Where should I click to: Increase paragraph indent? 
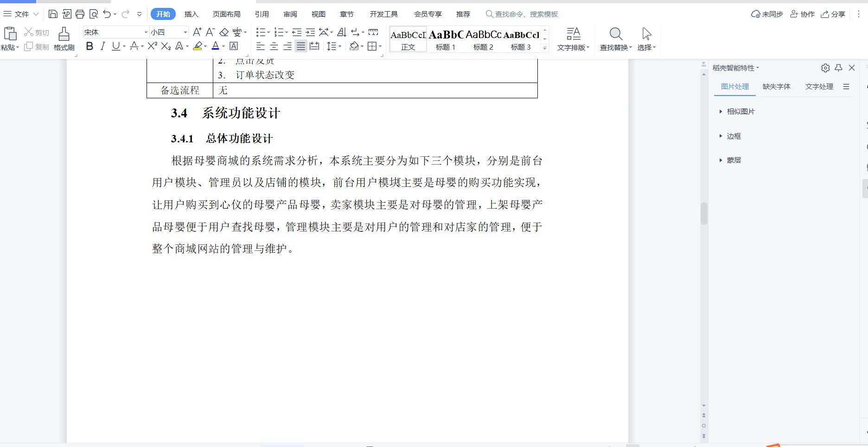310,32
